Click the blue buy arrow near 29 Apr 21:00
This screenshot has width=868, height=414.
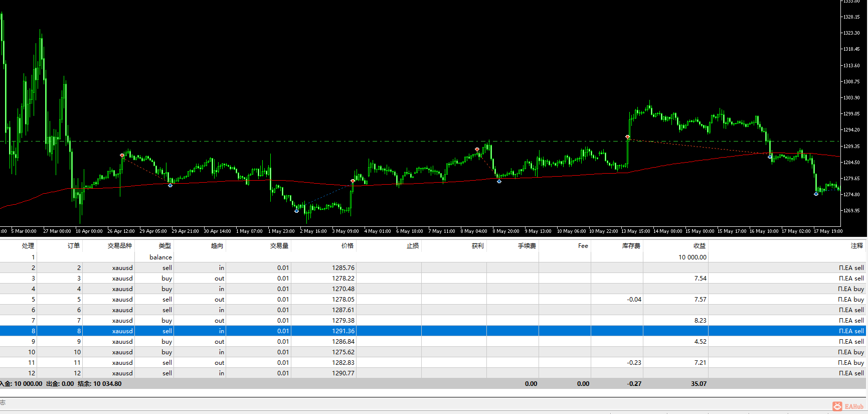170,185
